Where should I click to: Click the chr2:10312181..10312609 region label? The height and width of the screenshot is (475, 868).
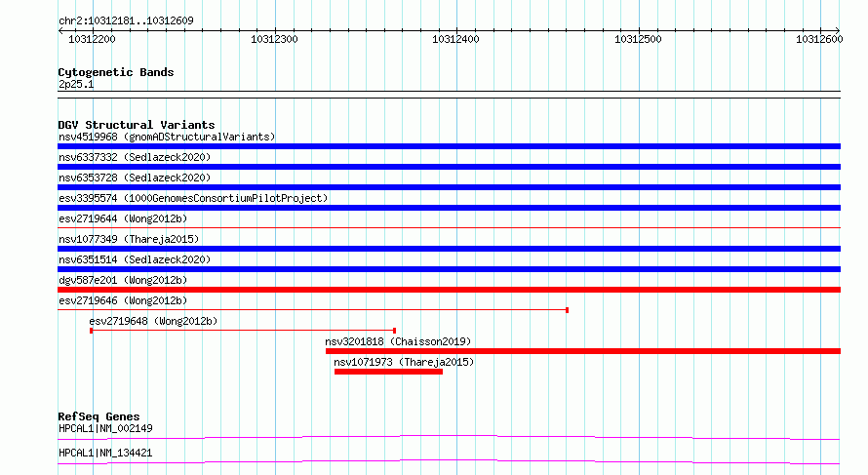(x=126, y=20)
